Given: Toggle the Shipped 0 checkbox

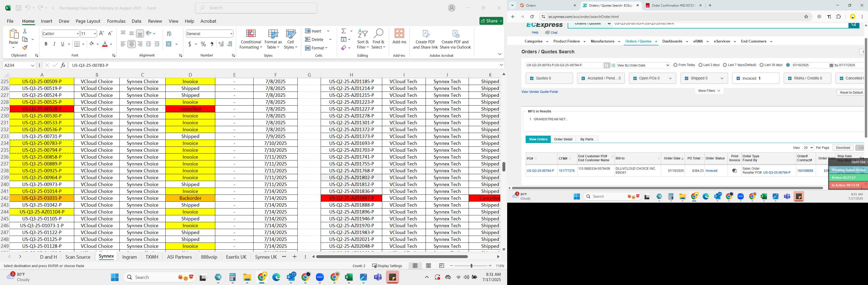Looking at the screenshot, I should pyautogui.click(x=686, y=78).
